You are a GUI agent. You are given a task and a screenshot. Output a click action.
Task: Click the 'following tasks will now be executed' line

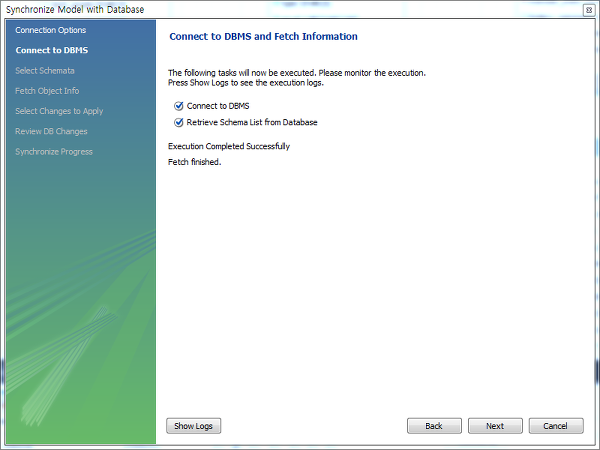297,73
